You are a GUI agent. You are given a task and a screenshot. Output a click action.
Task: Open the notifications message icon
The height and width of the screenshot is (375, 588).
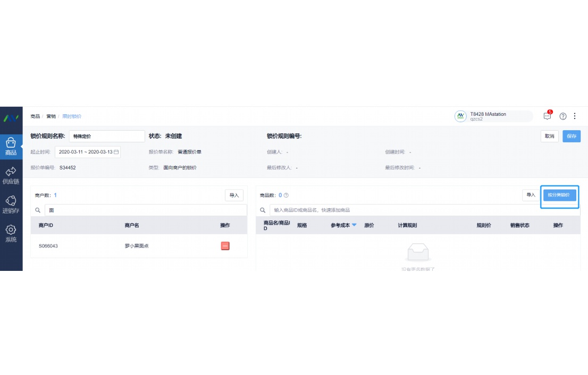[547, 116]
